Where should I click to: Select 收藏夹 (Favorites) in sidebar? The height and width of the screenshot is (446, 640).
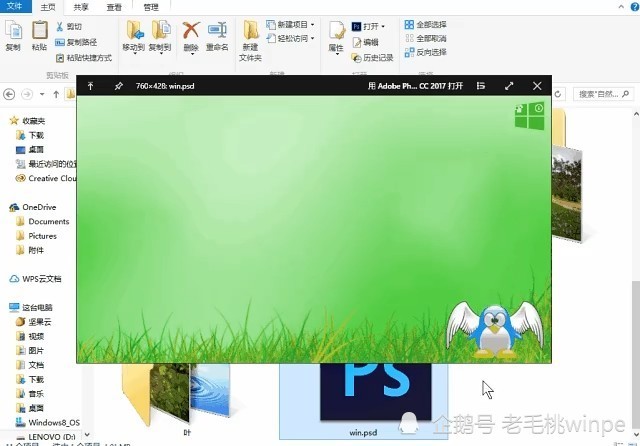(x=28, y=121)
